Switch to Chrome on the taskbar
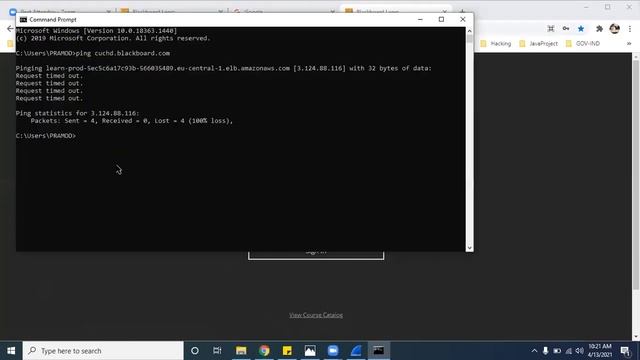 coord(264,351)
